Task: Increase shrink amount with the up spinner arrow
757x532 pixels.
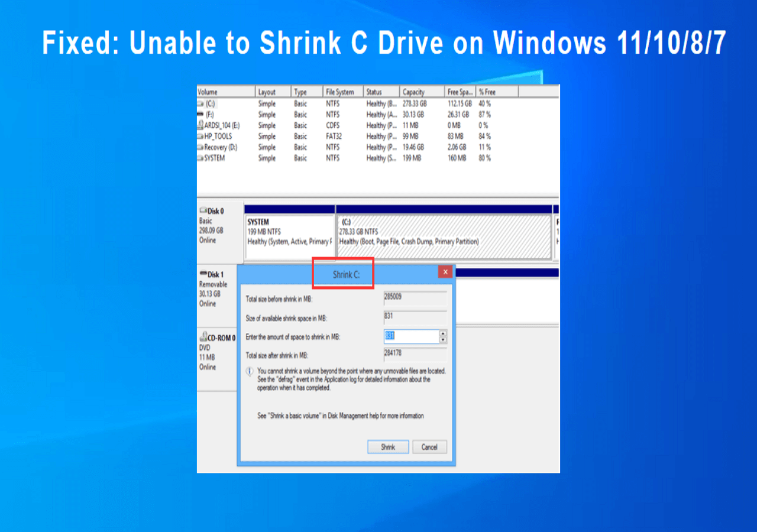Action: 443,333
